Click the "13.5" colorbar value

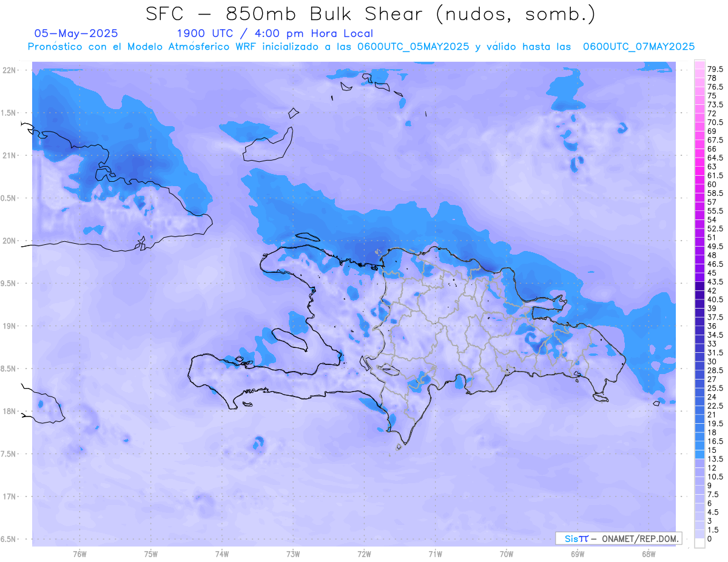click(716, 459)
